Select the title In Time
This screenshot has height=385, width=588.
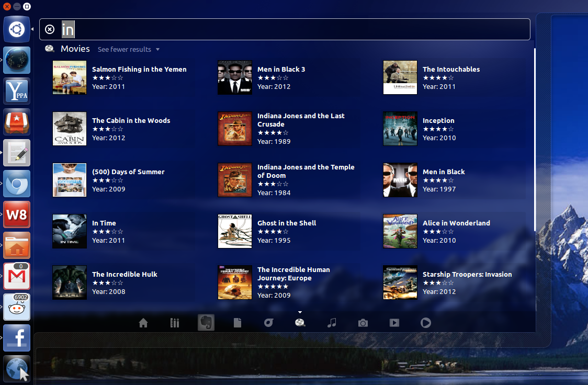click(x=104, y=223)
